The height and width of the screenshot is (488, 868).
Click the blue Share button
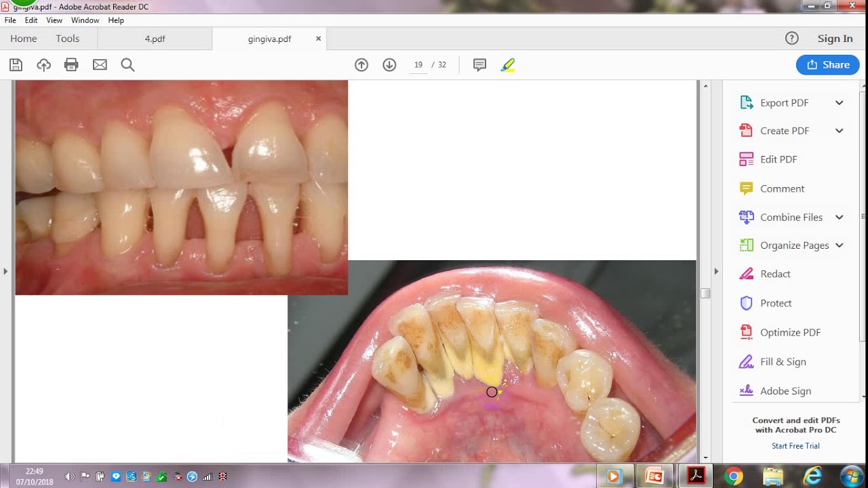828,65
